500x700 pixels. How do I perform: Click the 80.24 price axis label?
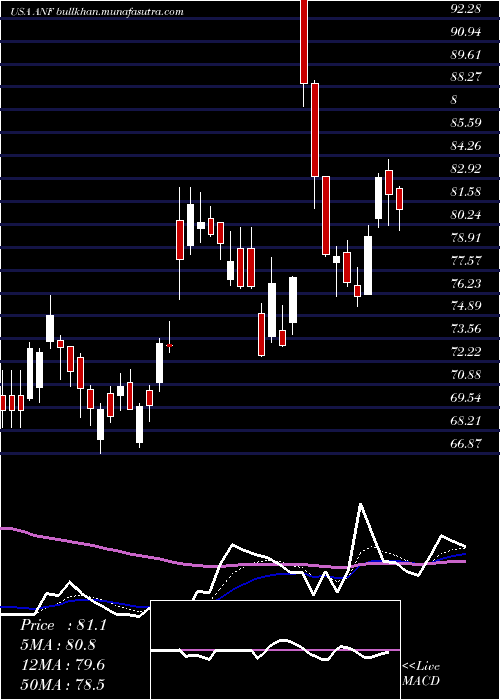[x=466, y=215]
